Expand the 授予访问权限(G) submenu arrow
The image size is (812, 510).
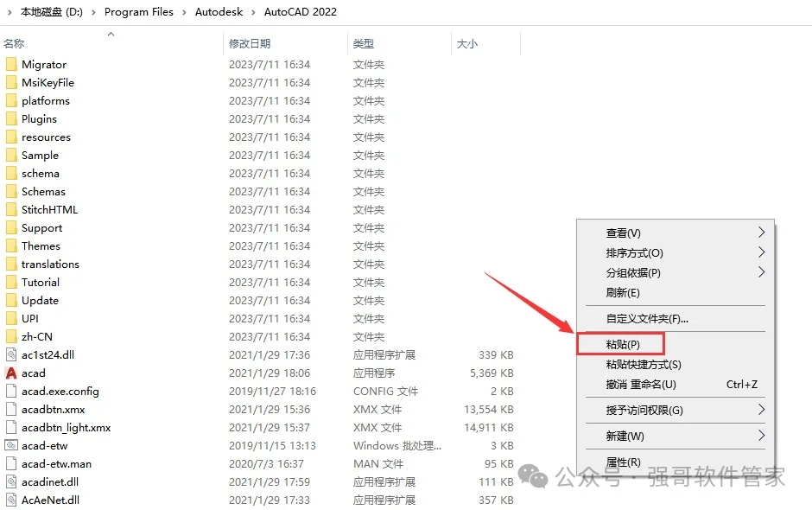point(761,410)
